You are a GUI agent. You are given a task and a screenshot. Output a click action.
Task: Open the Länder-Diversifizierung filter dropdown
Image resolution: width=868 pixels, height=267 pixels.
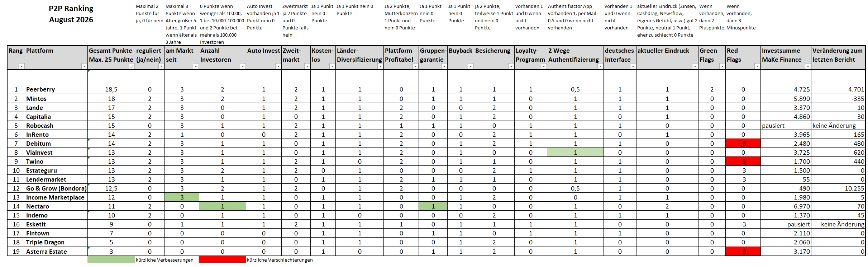[380, 66]
